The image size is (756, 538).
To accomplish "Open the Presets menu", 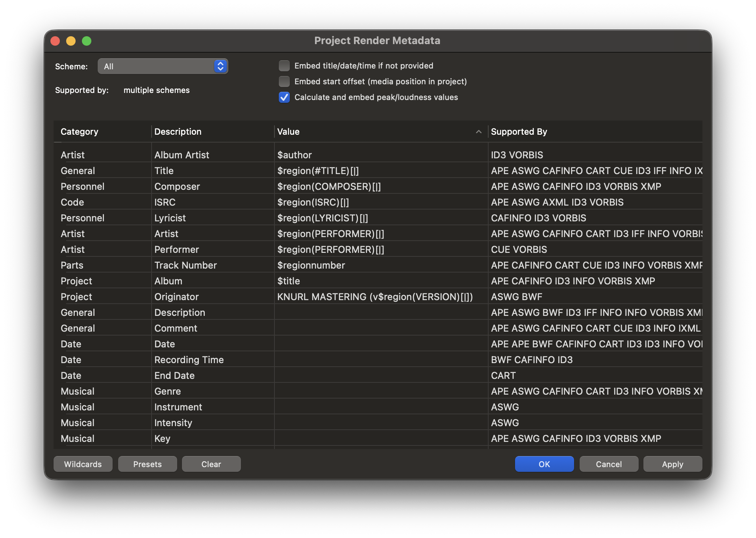I will click(x=147, y=464).
